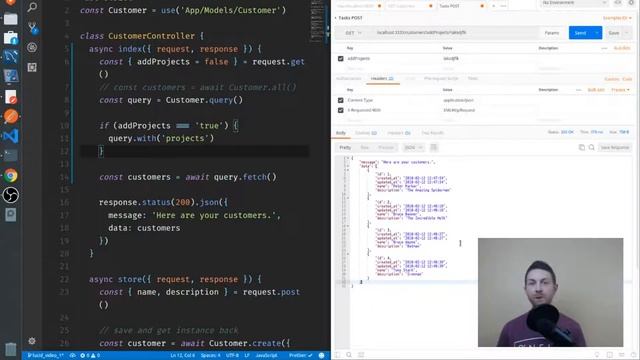
Task: Open the Examples dropdown
Action: point(617,18)
